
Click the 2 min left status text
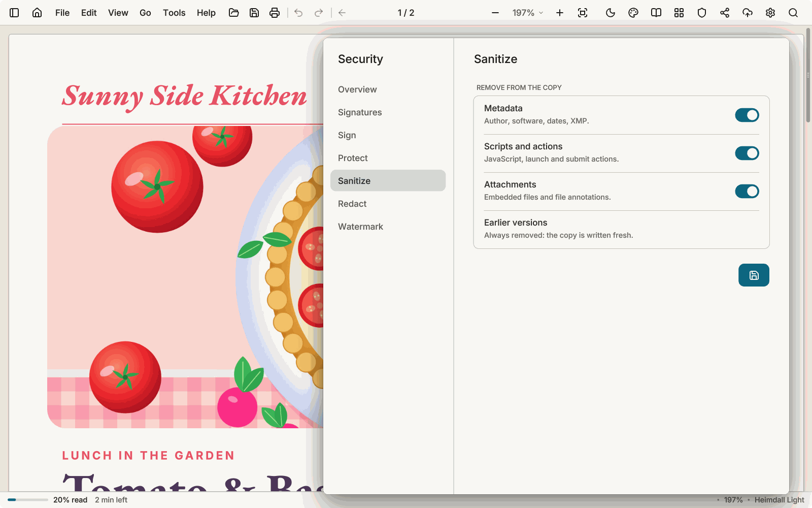[111, 500]
